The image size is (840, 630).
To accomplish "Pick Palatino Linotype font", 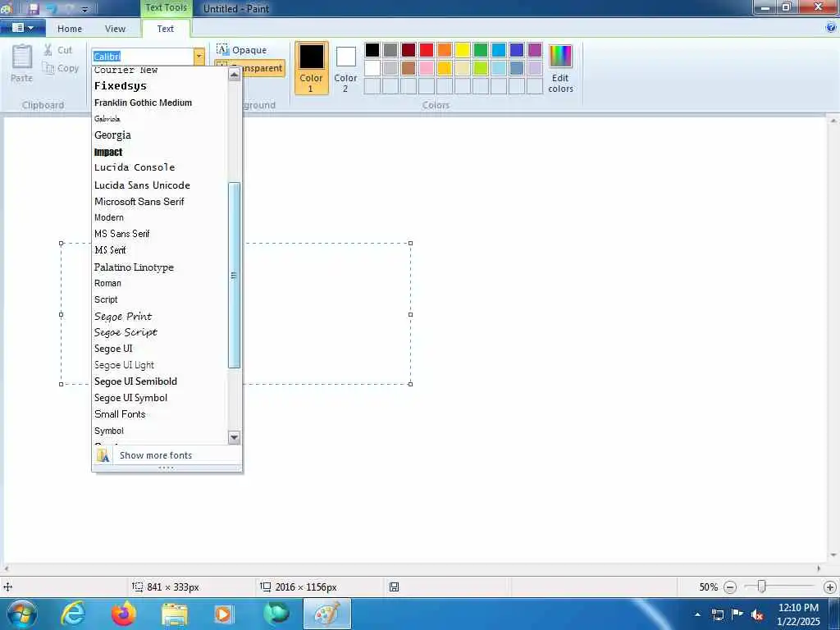I will 160,267.
